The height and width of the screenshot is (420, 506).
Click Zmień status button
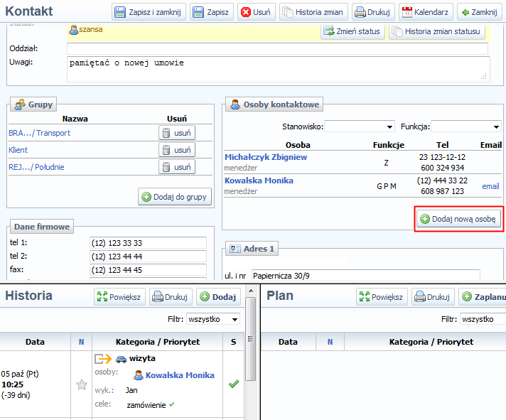[352, 31]
